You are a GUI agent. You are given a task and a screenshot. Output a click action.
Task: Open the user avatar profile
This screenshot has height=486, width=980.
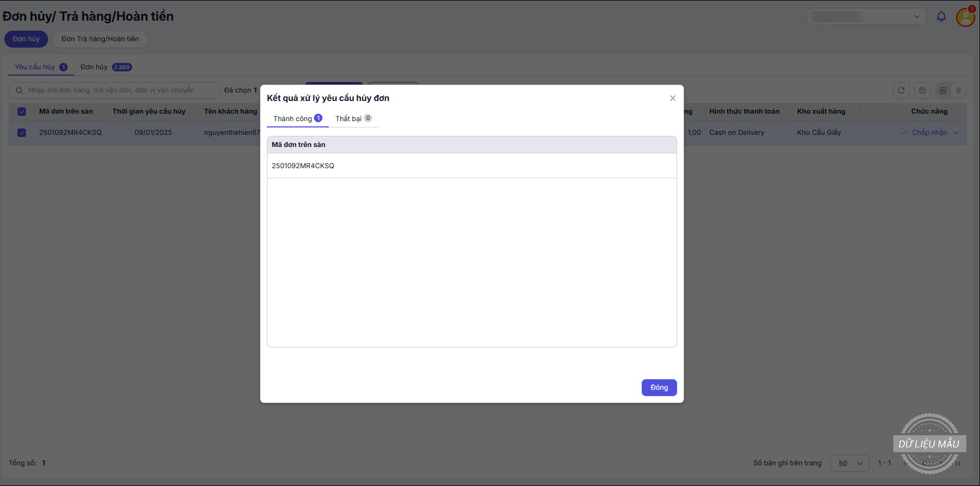tap(965, 17)
